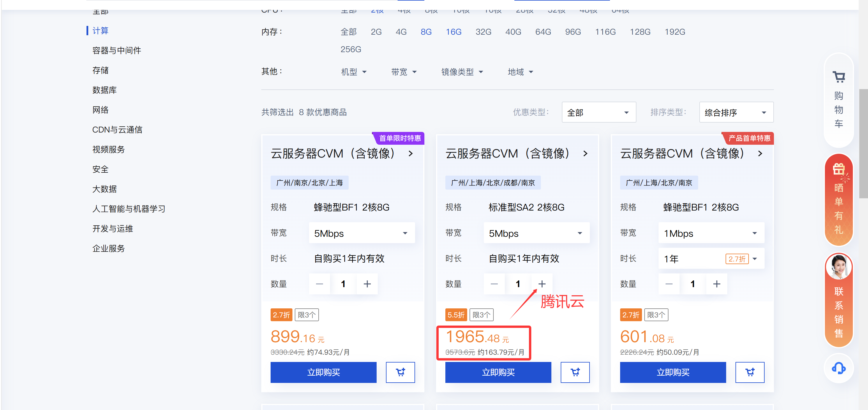The height and width of the screenshot is (410, 868).
Task: Open the 大数据 category
Action: point(105,189)
